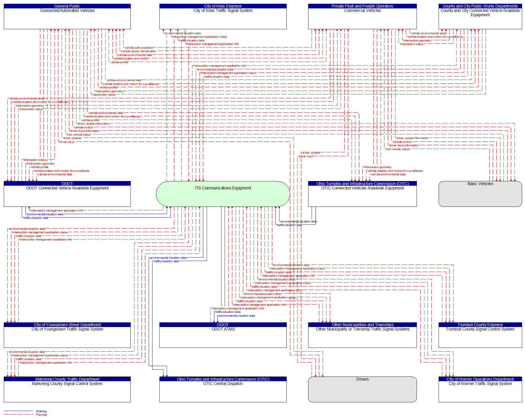Click the Mahoning County Signal Control System label

[67, 384]
